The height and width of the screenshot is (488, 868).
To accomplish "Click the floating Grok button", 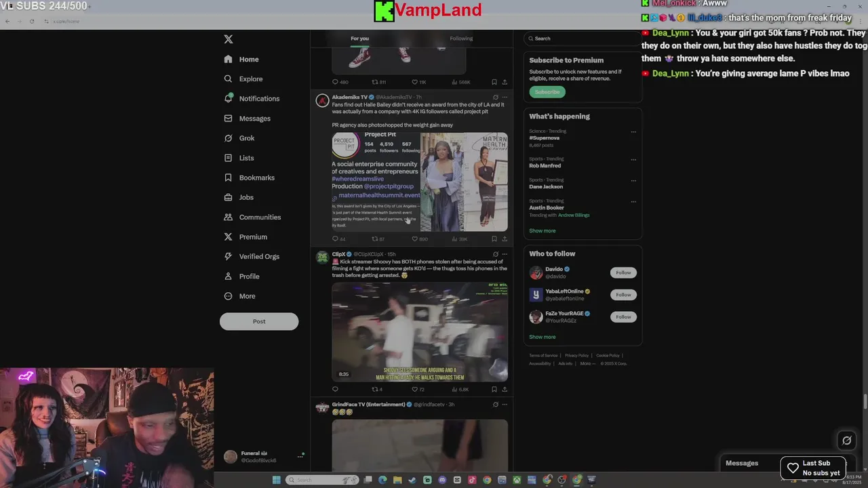I will tap(846, 441).
